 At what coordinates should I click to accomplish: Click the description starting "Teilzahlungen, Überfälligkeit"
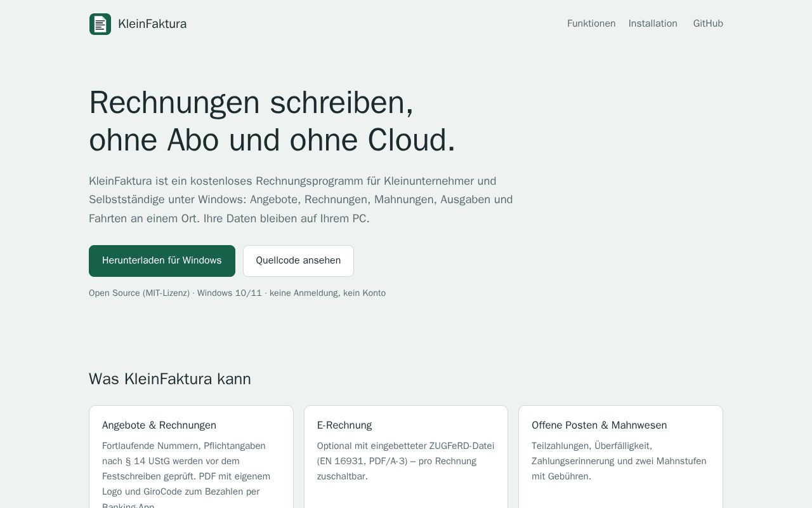[620, 461]
